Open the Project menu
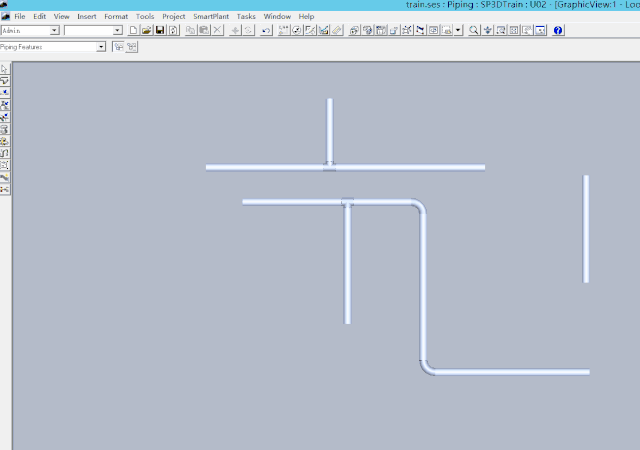Image resolution: width=640 pixels, height=450 pixels. (x=173, y=16)
